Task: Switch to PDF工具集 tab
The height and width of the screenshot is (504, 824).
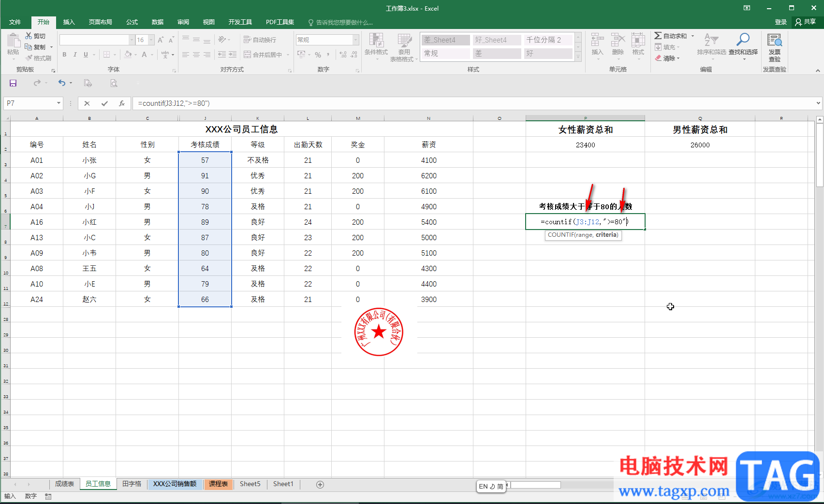Action: point(280,22)
